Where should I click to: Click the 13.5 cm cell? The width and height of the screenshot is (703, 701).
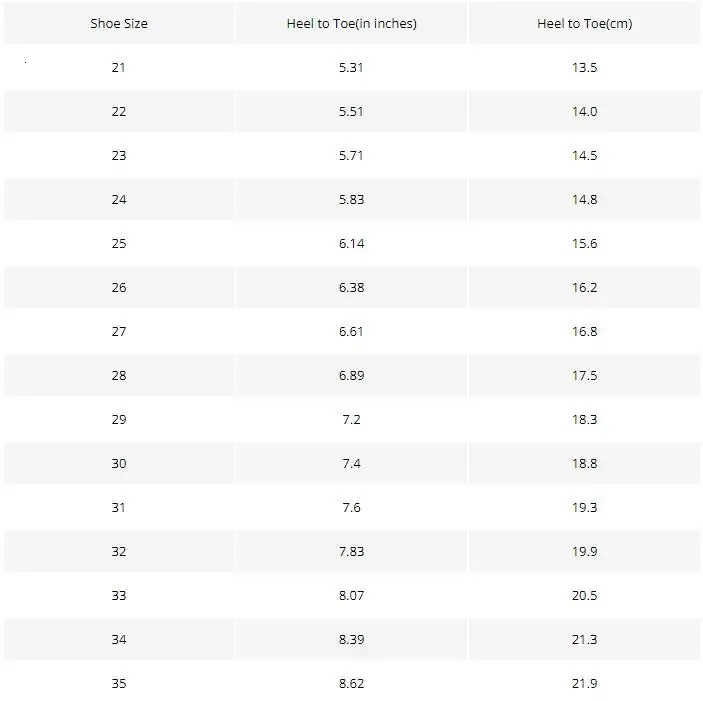(x=584, y=68)
